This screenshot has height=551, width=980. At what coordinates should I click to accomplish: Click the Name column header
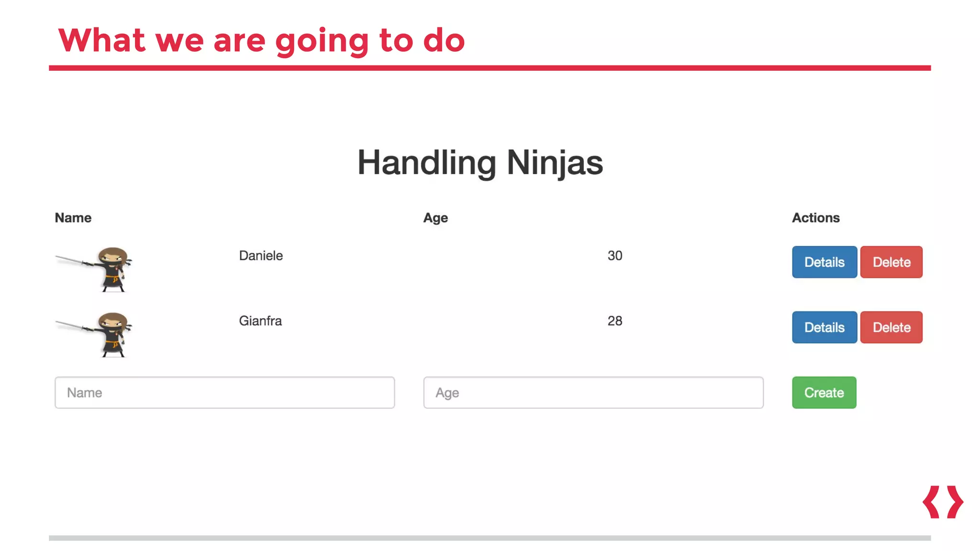click(73, 218)
